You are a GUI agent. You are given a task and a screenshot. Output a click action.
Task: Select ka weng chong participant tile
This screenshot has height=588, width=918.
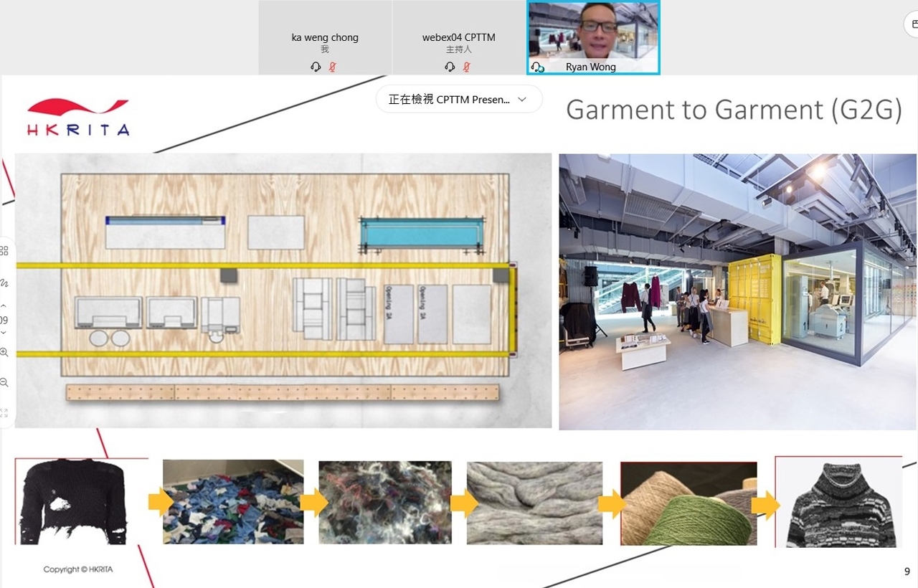(x=325, y=37)
